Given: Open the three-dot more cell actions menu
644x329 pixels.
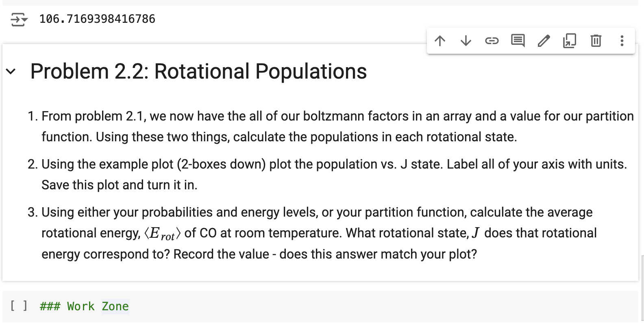Looking at the screenshot, I should [622, 41].
